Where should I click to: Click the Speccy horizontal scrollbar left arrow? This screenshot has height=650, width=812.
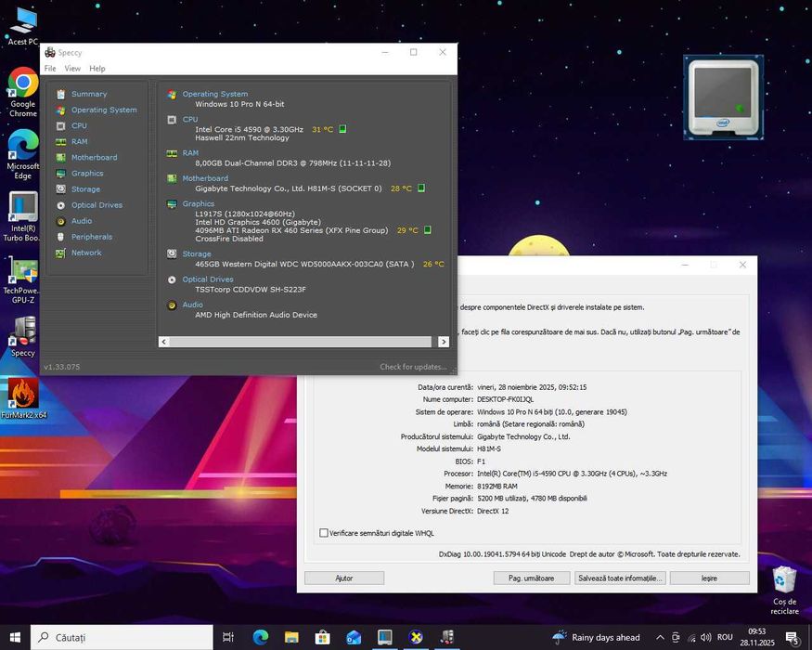pyautogui.click(x=163, y=342)
